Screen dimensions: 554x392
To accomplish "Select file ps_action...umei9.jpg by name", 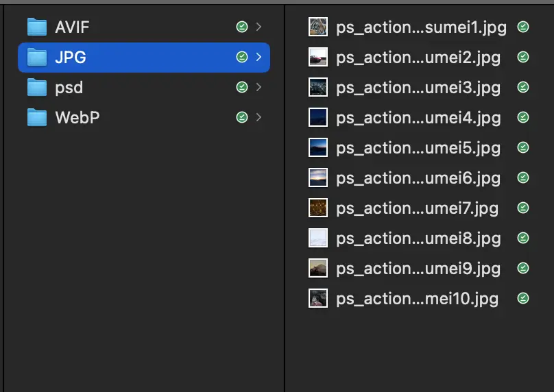I will pyautogui.click(x=418, y=269).
